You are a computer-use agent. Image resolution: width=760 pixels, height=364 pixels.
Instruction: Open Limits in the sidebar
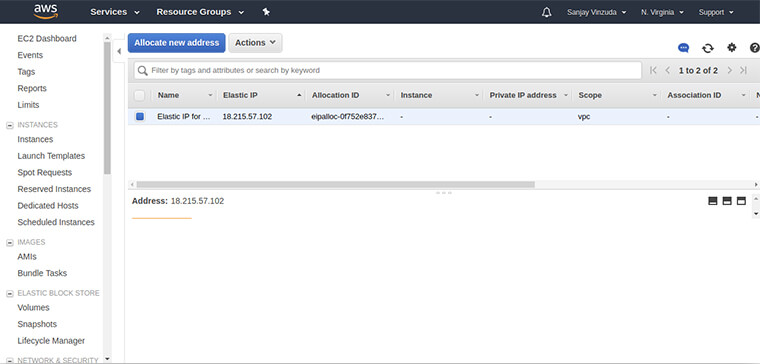pyautogui.click(x=28, y=105)
